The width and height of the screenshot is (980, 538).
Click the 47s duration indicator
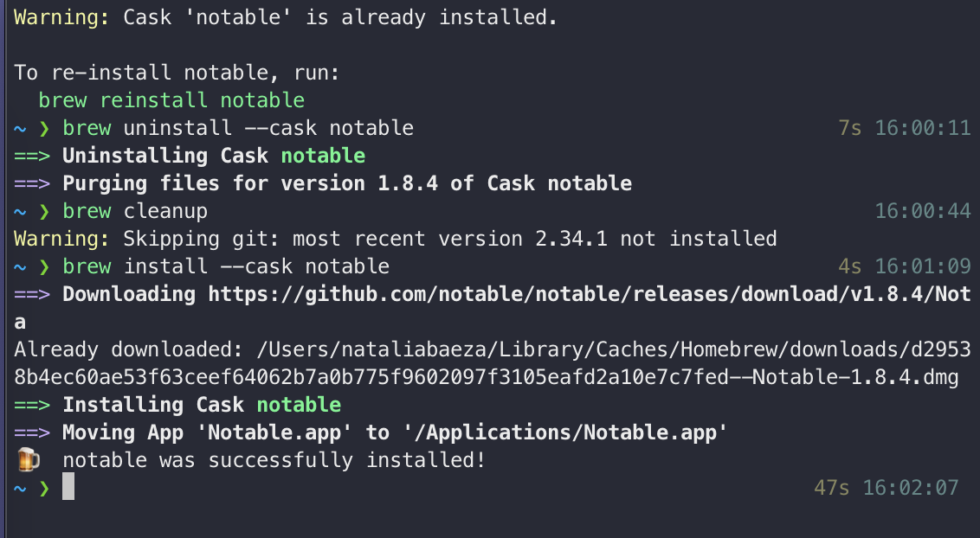click(831, 488)
